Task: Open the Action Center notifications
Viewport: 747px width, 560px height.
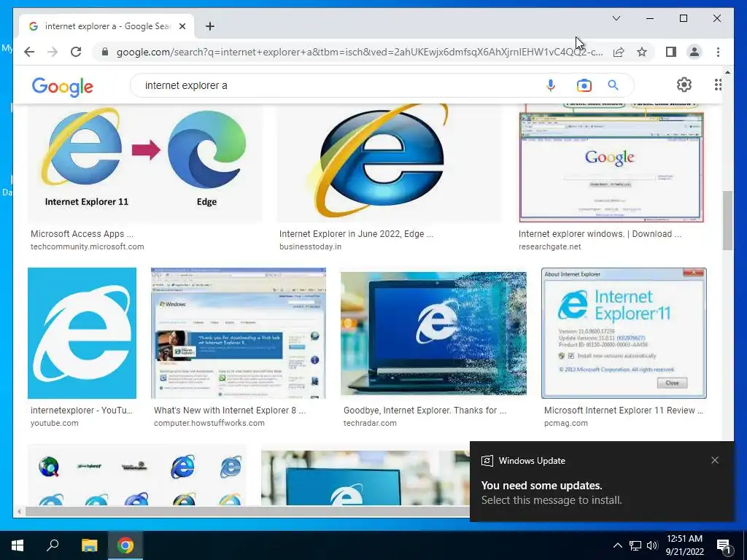Action: coord(724,545)
